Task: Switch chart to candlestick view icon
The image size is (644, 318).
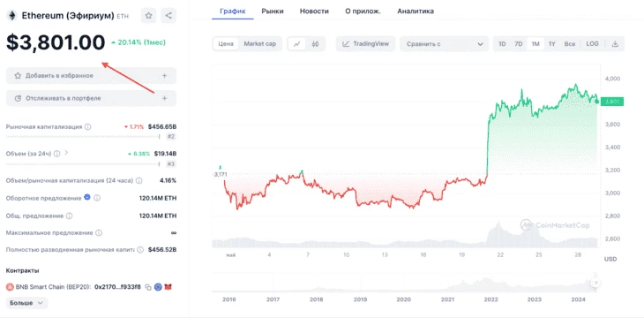Action: (x=316, y=44)
